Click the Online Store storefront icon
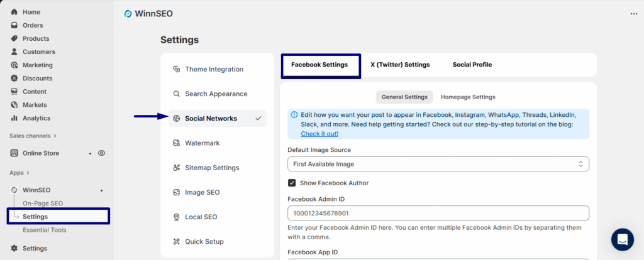644x260 pixels. (14, 153)
